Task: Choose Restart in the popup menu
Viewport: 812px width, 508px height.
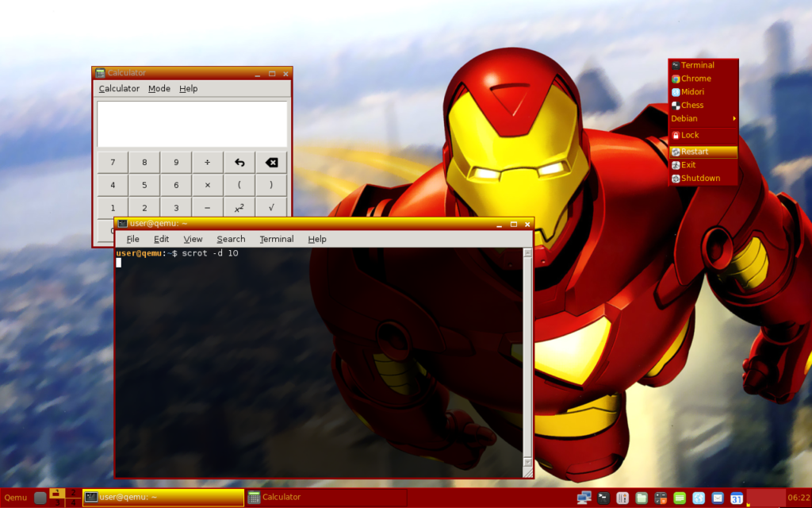Action: (x=695, y=152)
